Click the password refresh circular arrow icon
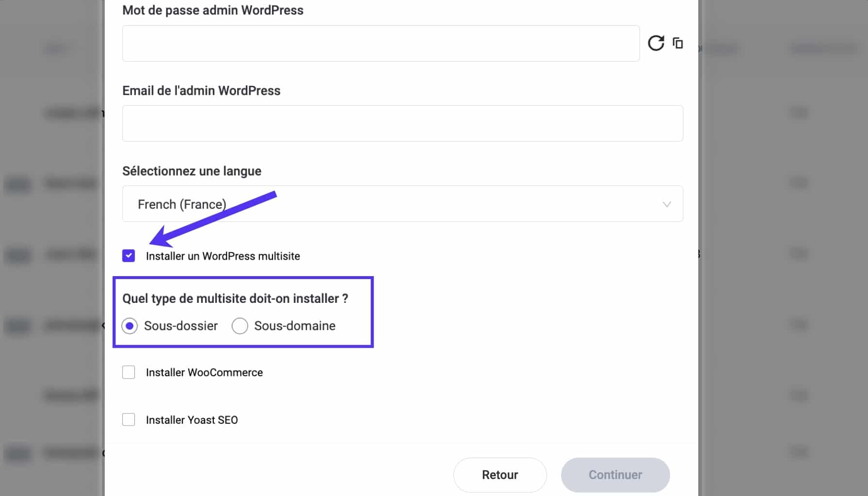 656,43
